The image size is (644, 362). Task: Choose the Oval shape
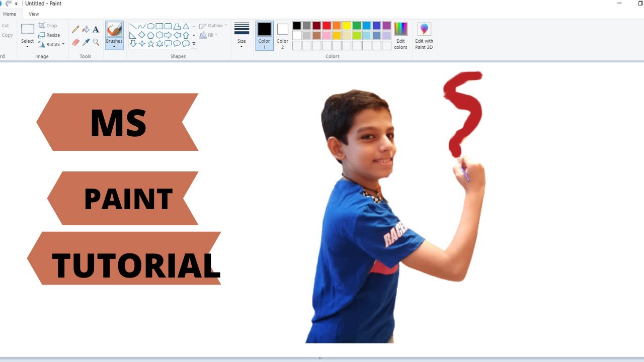pyautogui.click(x=150, y=26)
